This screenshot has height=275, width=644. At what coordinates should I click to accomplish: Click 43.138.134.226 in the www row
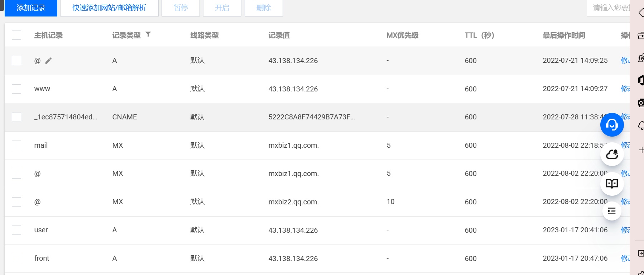point(293,89)
